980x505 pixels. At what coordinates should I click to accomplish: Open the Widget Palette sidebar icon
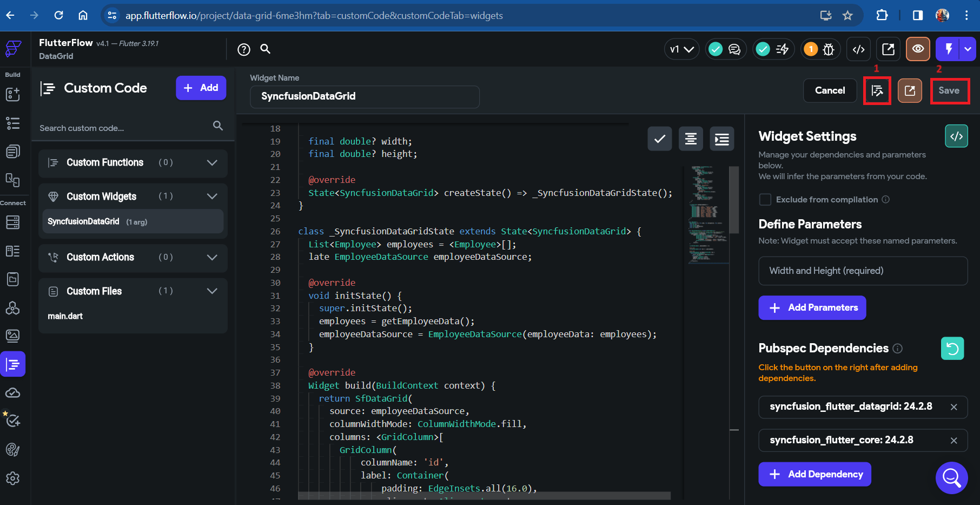pyautogui.click(x=13, y=94)
